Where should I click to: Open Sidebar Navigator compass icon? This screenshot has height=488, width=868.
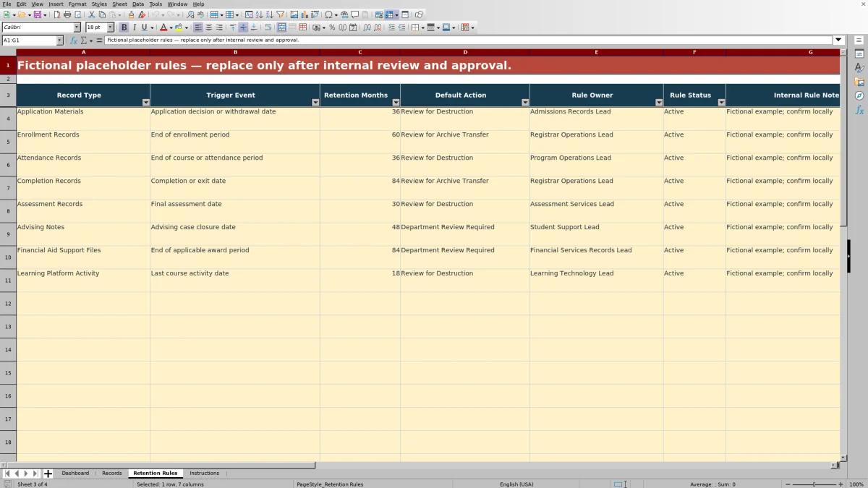859,95
